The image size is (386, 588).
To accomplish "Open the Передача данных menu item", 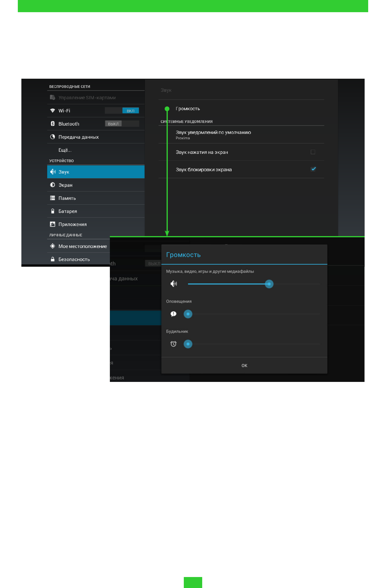I will coord(79,137).
